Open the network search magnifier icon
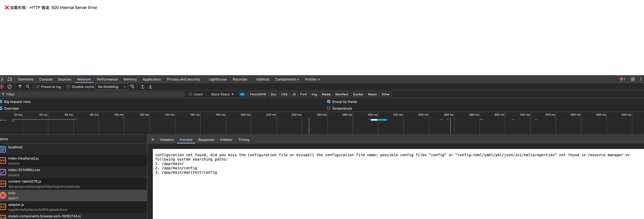 pos(28,87)
